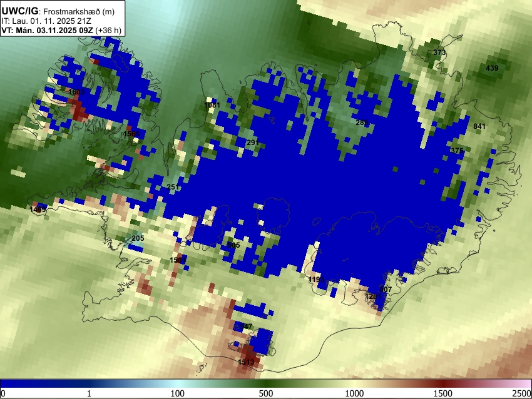Click the 1603 value in the Westfjords
Screen dimensions: 532x399
pos(76,92)
